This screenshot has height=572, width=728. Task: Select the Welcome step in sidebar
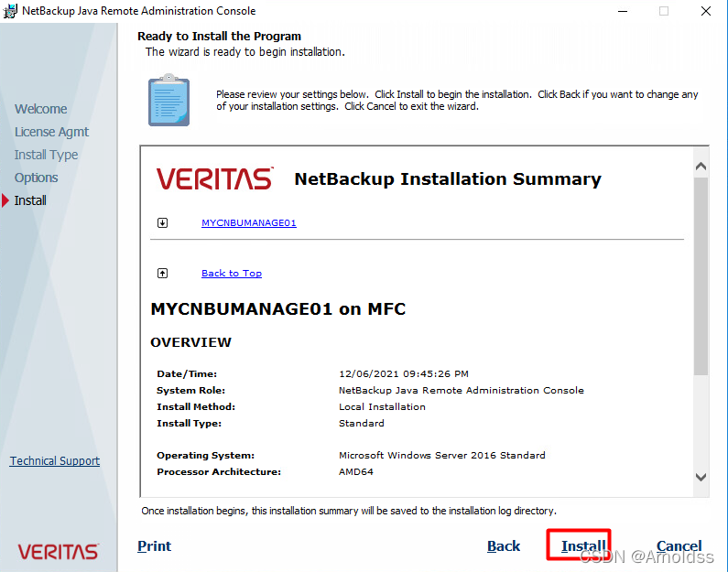click(x=41, y=109)
